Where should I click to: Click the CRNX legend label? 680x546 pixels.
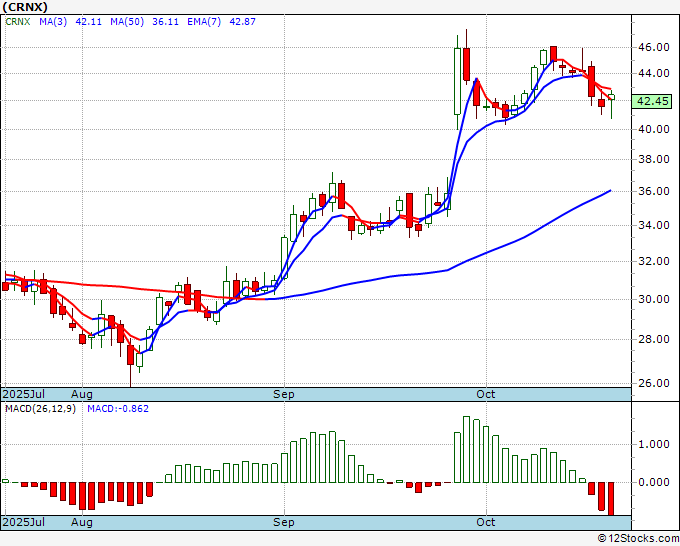18,22
